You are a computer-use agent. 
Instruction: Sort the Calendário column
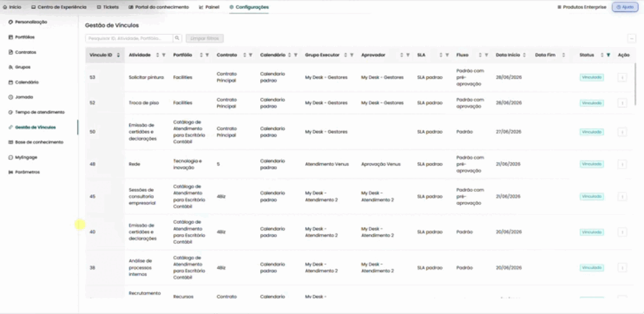(290, 55)
